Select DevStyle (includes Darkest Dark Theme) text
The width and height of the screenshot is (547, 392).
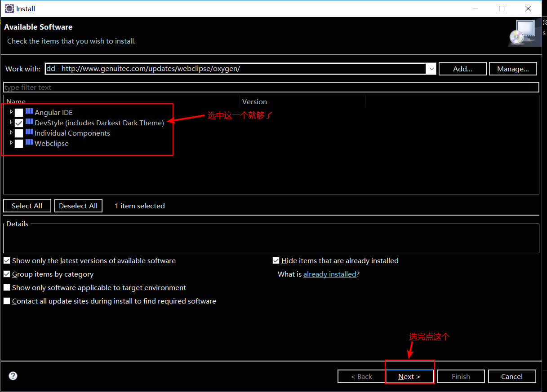coord(99,123)
